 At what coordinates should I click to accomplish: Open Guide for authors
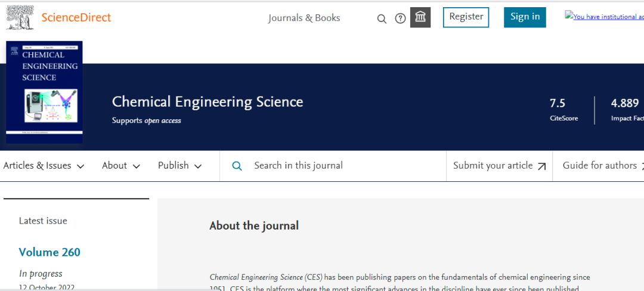[x=599, y=166]
